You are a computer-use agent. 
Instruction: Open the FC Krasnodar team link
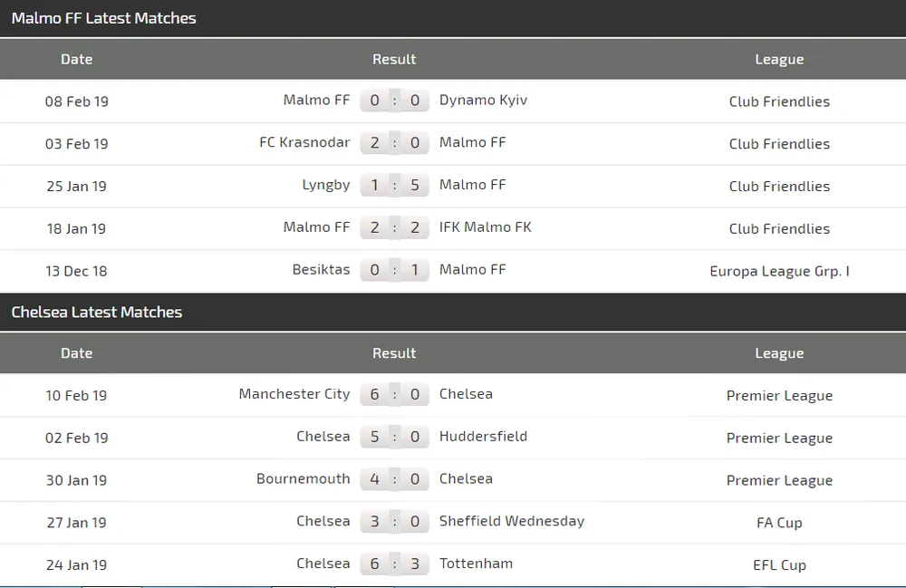(304, 143)
